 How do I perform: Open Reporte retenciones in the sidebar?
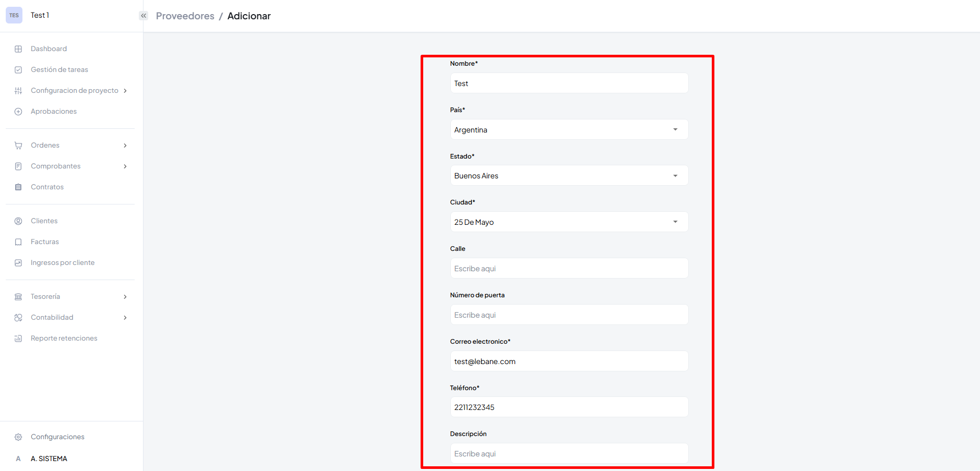point(64,339)
